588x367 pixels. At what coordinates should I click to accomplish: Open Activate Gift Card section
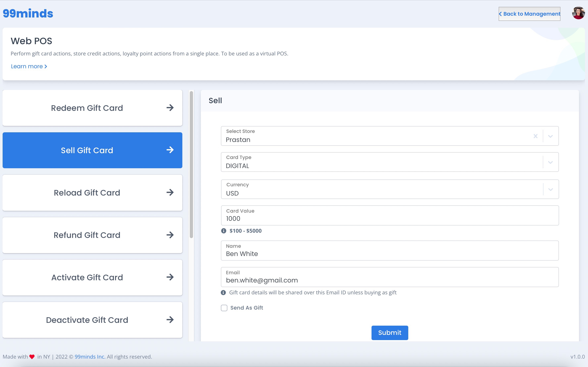[x=93, y=277]
